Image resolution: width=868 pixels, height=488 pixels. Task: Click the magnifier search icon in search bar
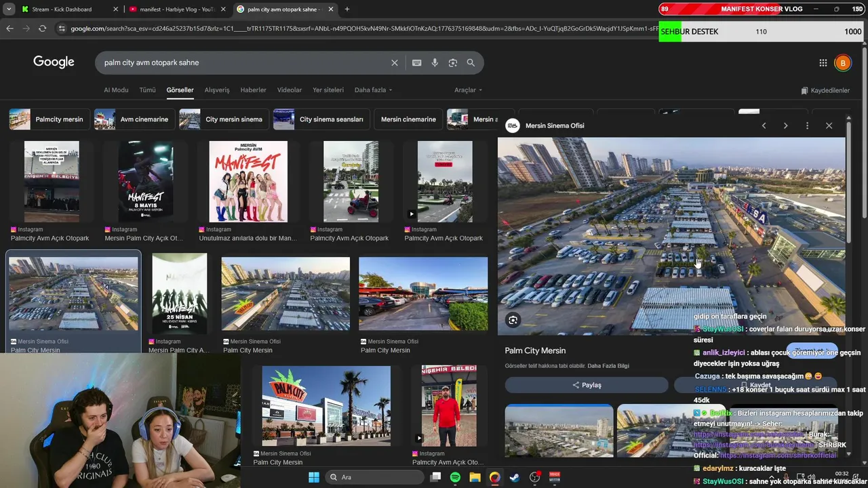(471, 62)
